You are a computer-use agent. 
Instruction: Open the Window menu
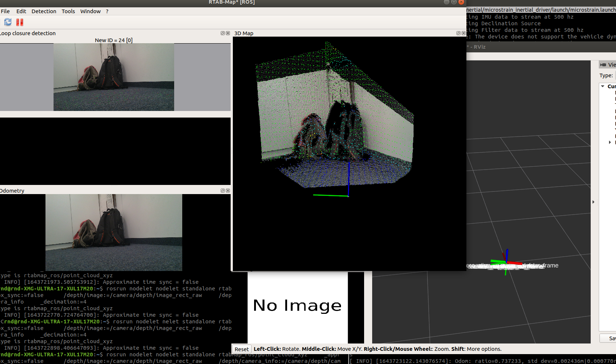coord(90,11)
